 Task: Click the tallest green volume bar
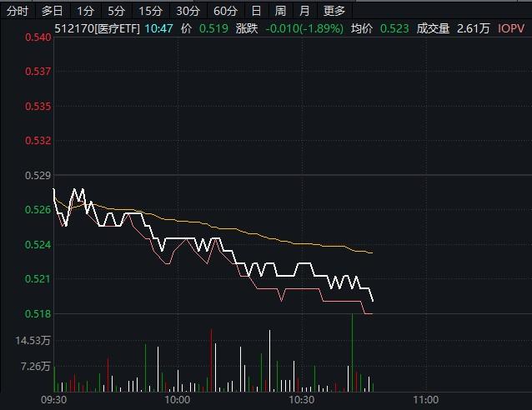click(x=352, y=352)
